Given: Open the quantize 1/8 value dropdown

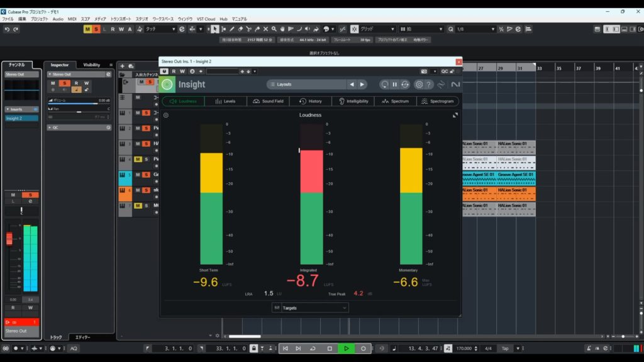Looking at the screenshot, I should coord(475,29).
